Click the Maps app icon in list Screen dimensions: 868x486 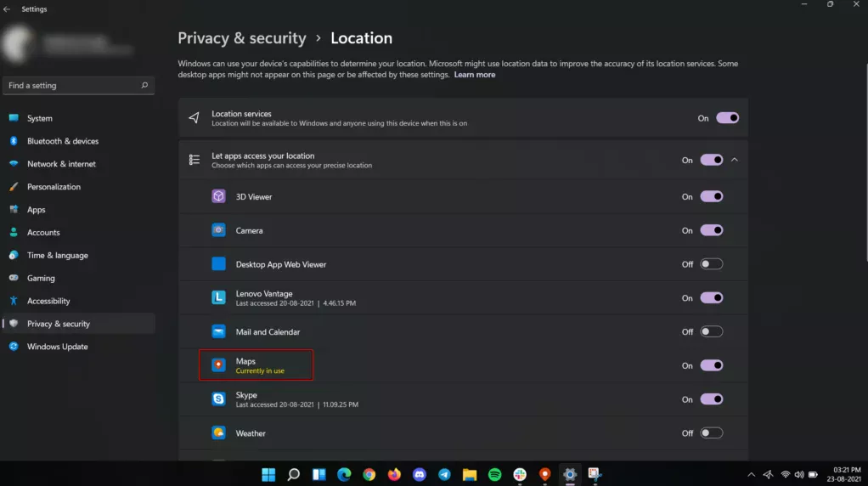click(x=218, y=365)
